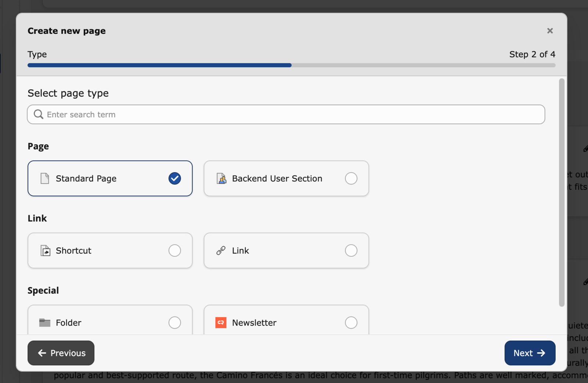Go back with the Previous button
This screenshot has width=588, height=383.
pyautogui.click(x=61, y=353)
